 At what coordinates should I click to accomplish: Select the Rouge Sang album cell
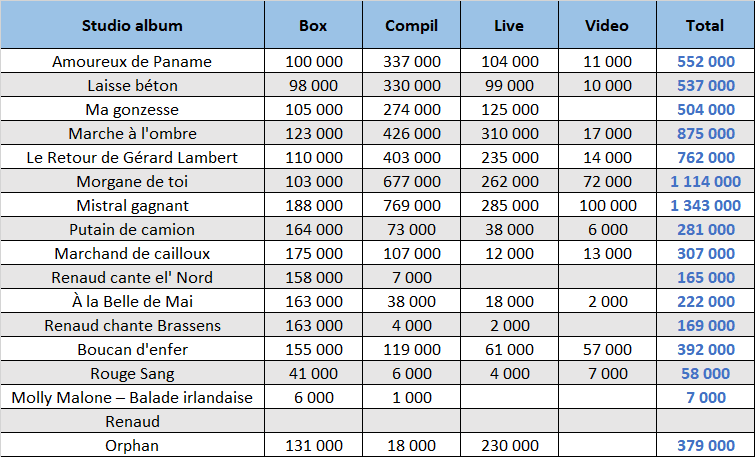pyautogui.click(x=132, y=373)
